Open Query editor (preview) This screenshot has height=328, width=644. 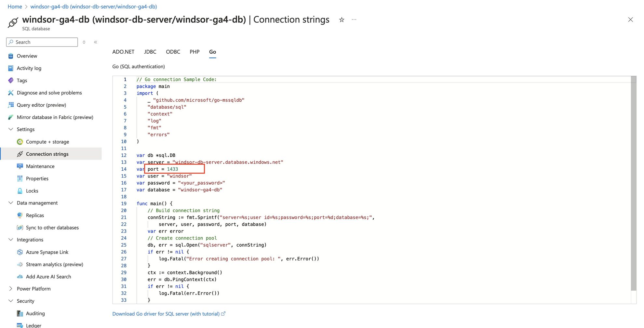(41, 105)
